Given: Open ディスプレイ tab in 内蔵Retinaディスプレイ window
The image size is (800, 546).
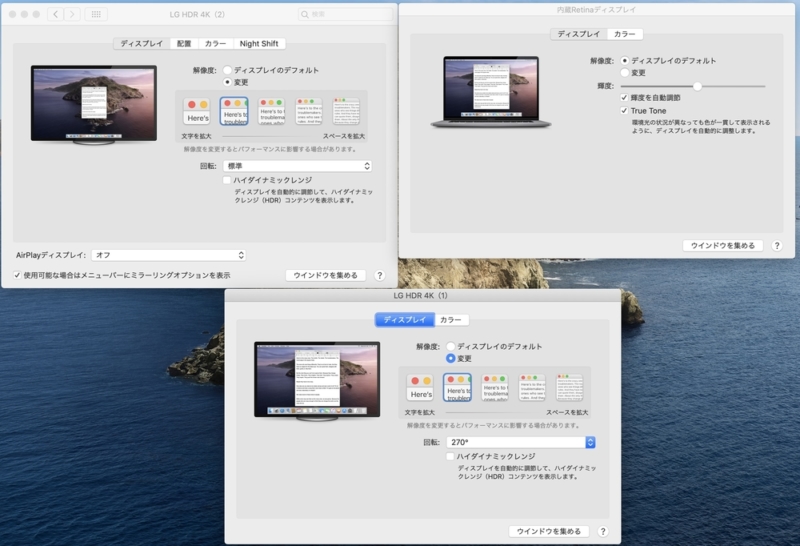Looking at the screenshot, I should click(x=579, y=34).
